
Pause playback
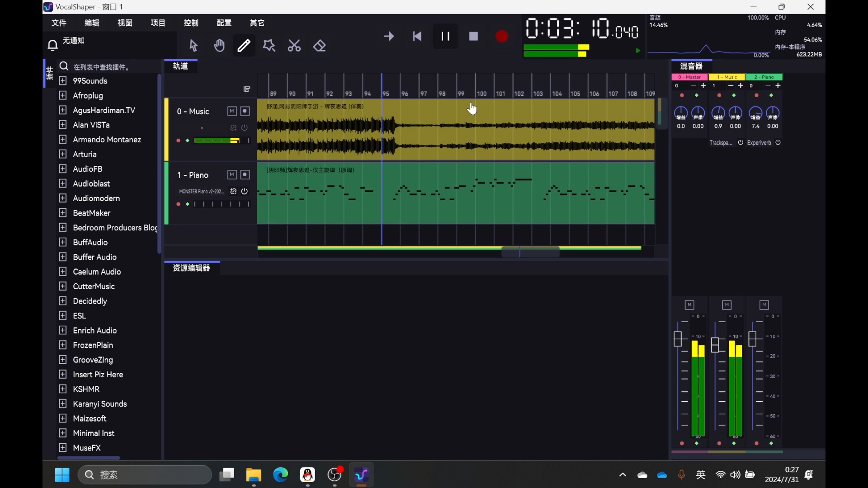pos(445,36)
